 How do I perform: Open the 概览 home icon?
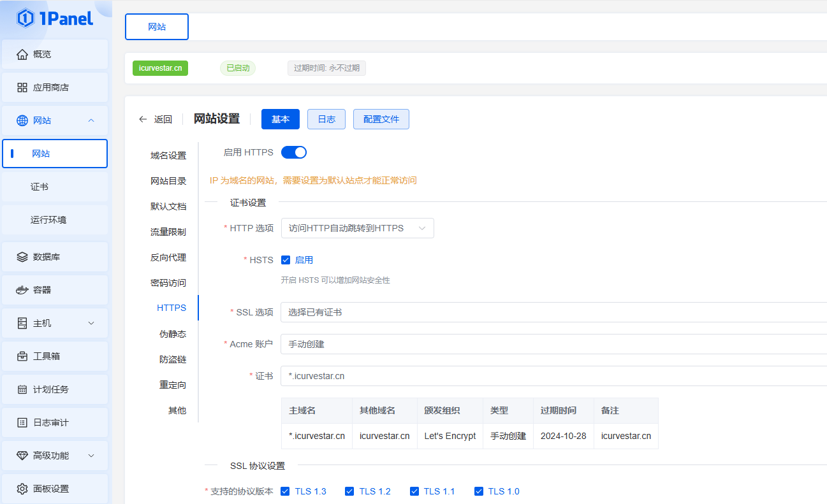click(22, 54)
